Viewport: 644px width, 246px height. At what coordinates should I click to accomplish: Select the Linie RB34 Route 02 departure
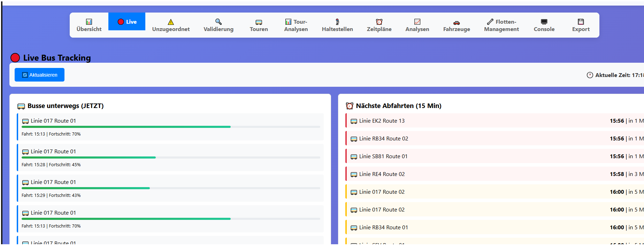tap(495, 138)
